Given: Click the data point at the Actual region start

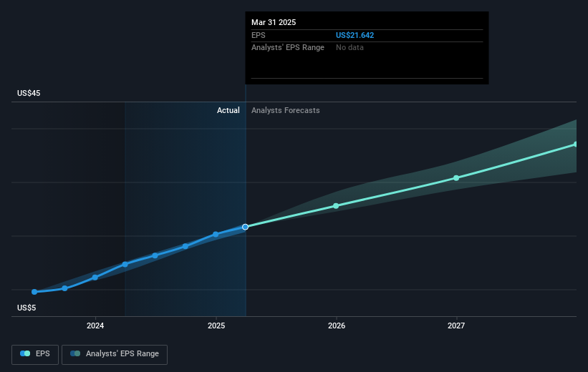Looking at the screenshot, I should pyautogui.click(x=125, y=265).
